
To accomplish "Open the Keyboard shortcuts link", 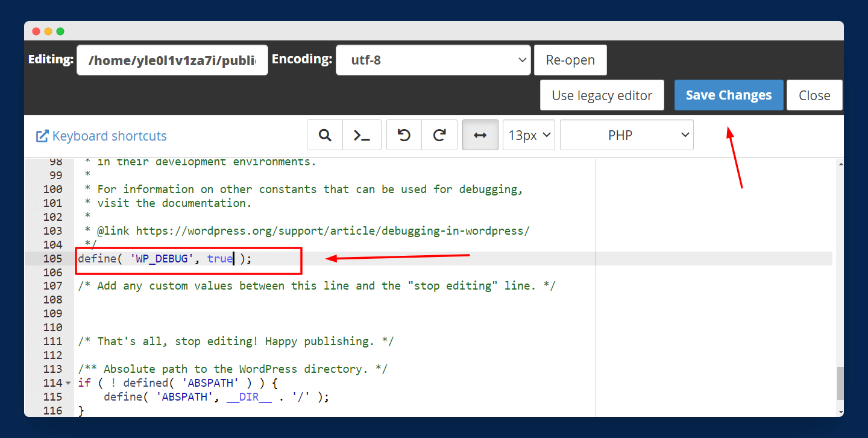I will [109, 136].
